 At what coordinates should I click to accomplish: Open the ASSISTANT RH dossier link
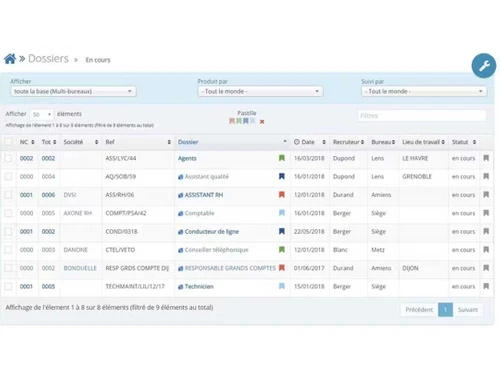pos(204,195)
